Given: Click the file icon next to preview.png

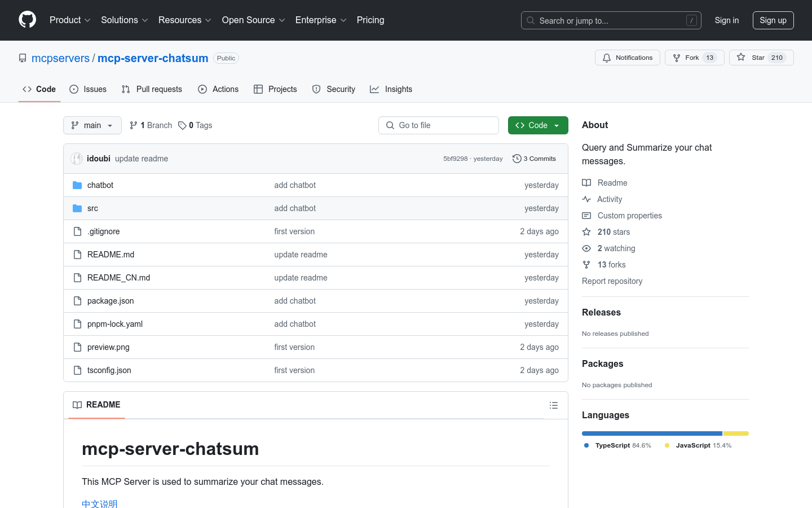Looking at the screenshot, I should click(x=77, y=347).
